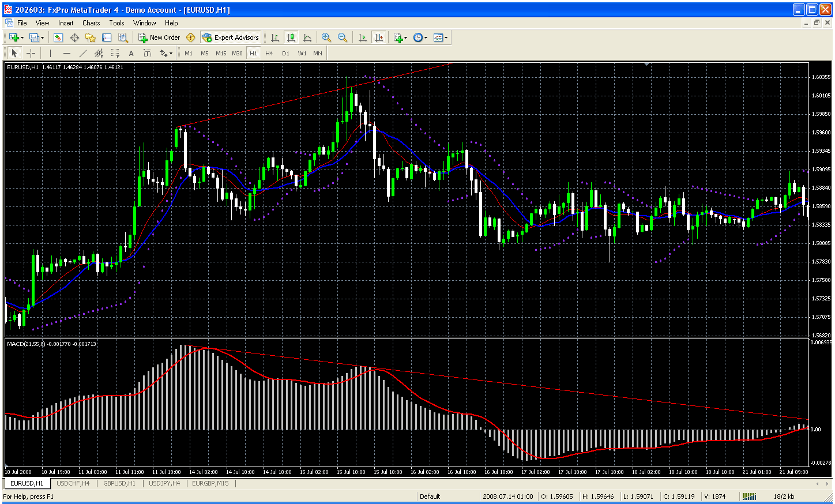This screenshot has height=504, width=835.
Task: Open the New Chart dropdown arrow
Action: 22,37
